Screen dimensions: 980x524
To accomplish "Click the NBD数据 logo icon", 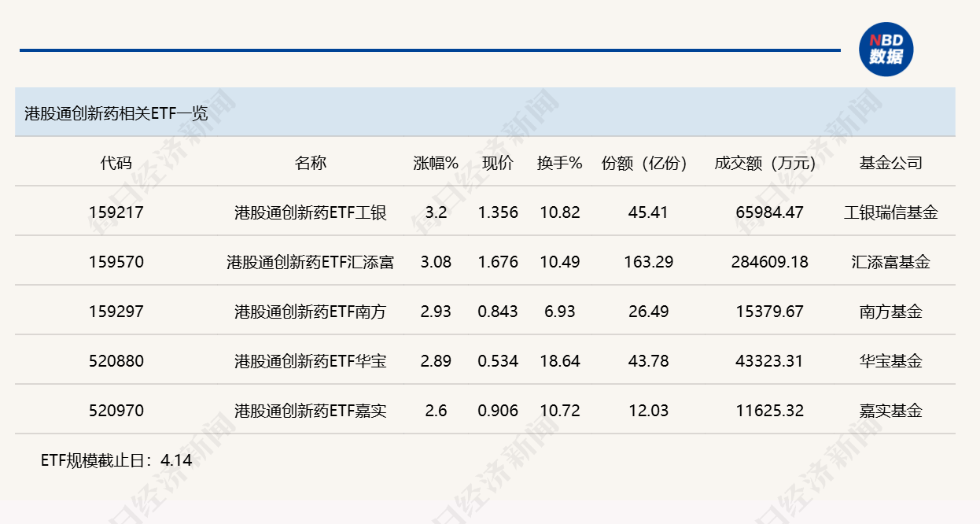I will pos(886,49).
